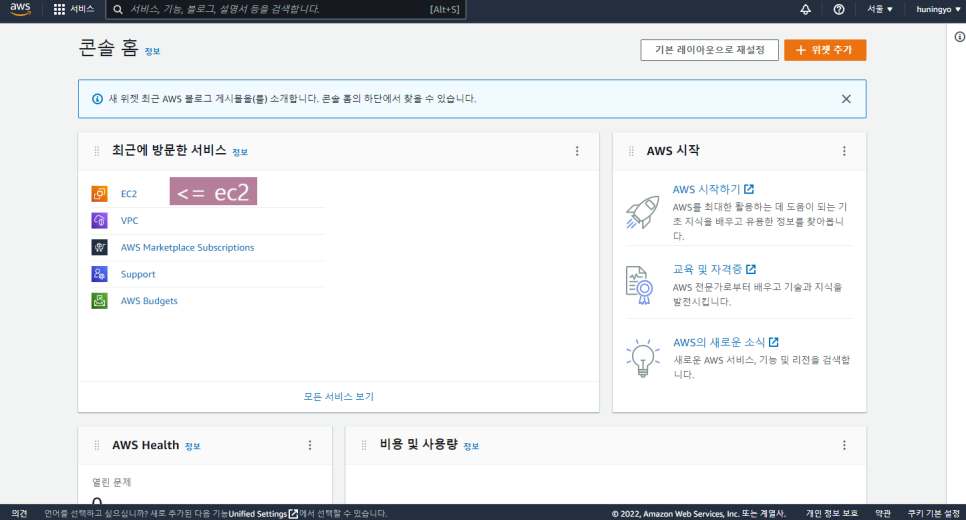
Task: Open AWS의 새로운 소식 link
Action: pos(726,342)
